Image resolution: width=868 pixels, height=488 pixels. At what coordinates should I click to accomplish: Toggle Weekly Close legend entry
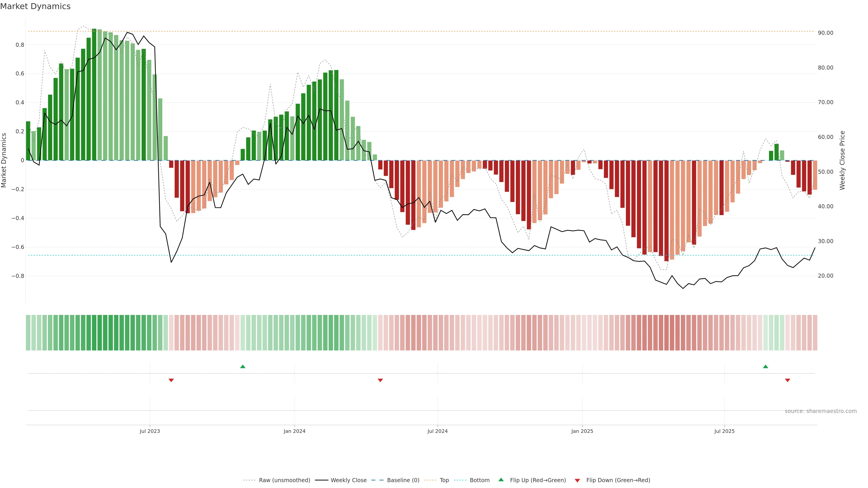click(x=348, y=480)
